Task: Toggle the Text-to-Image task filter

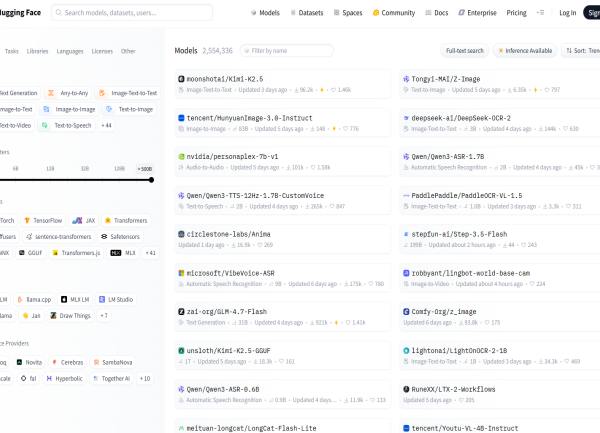Action: [x=129, y=109]
